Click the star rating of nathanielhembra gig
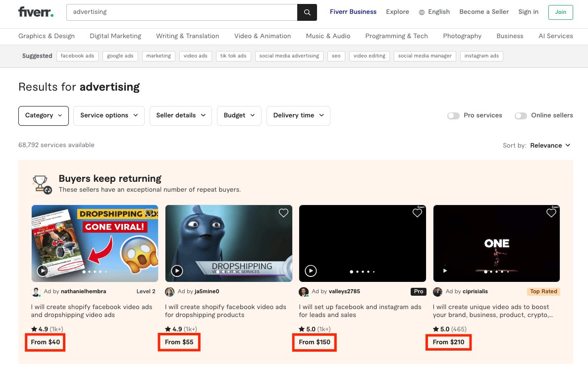This screenshot has height=371, width=588. coord(47,329)
